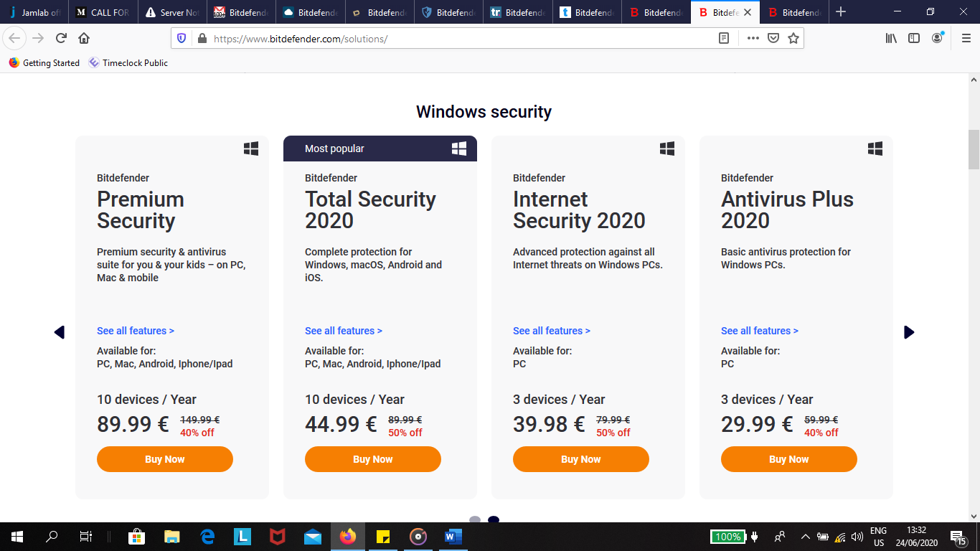Reload the page with the refresh icon

(x=61, y=38)
